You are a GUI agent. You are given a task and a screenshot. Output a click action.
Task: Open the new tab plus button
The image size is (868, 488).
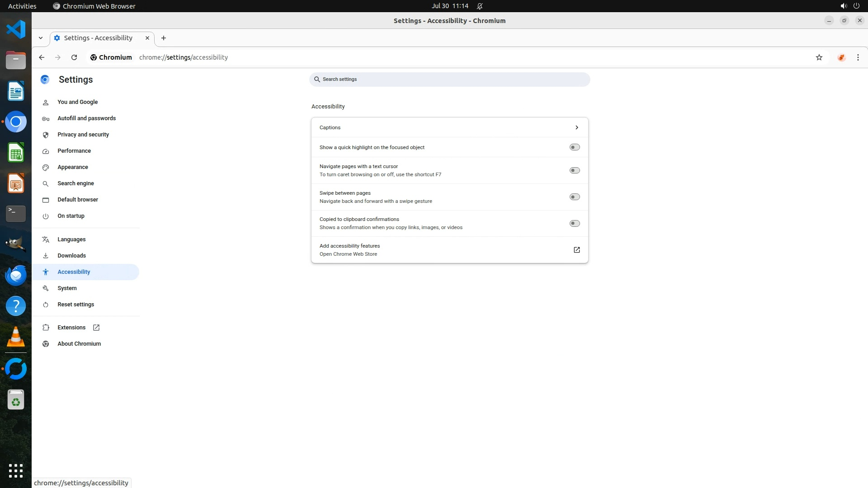[164, 38]
